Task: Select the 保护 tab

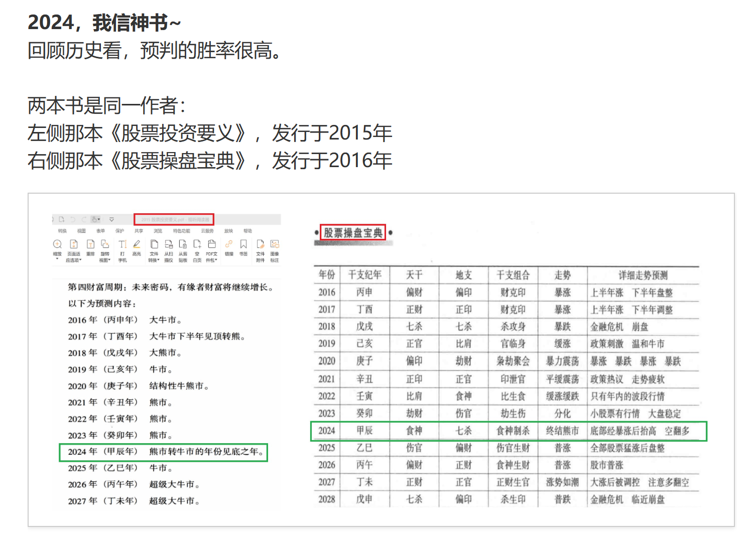Action: point(119,231)
